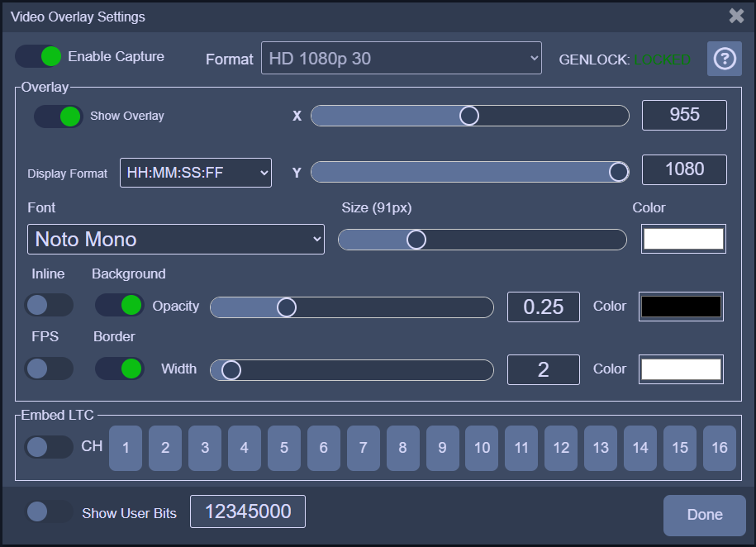This screenshot has width=756, height=547.
Task: Open the help question mark icon
Action: tap(724, 59)
